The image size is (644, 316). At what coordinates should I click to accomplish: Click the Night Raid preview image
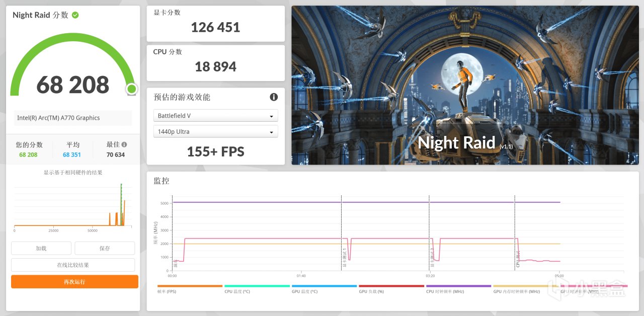pos(465,85)
